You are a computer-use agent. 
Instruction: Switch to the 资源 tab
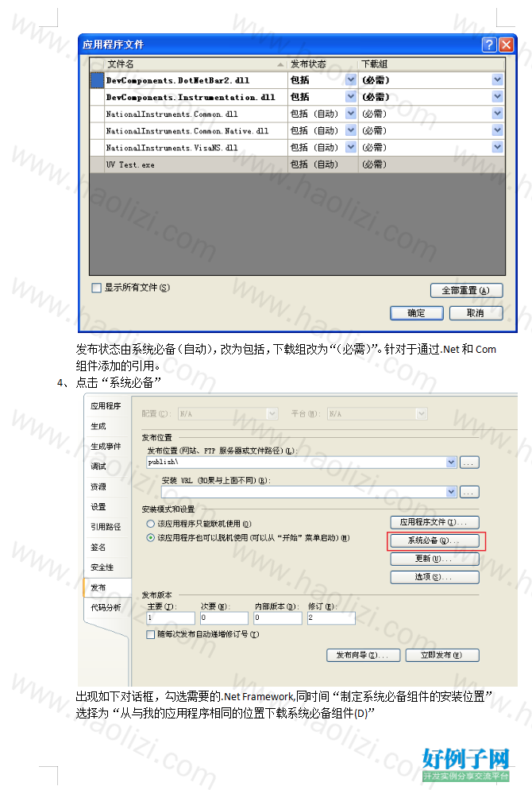[x=106, y=486]
